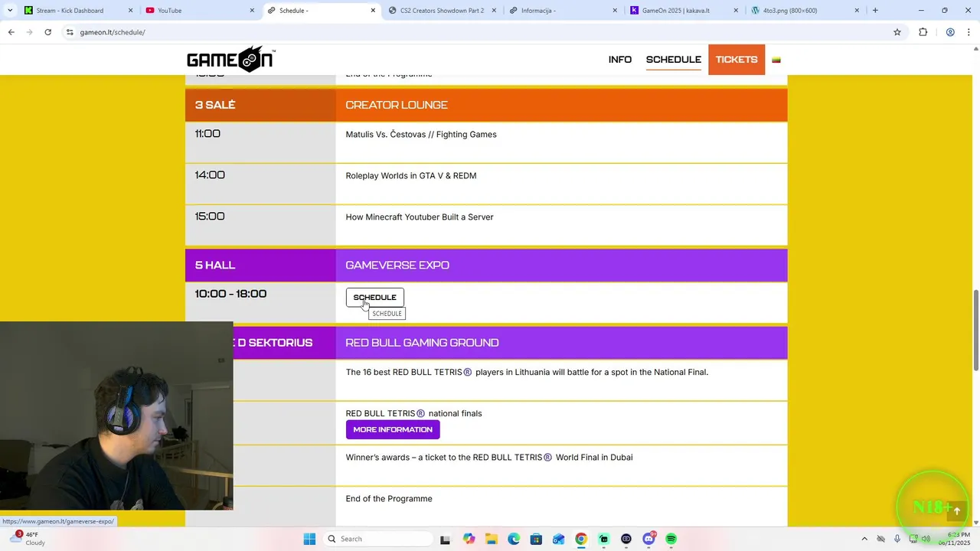
Task: Open Microsoft Store from the taskbar
Action: [536, 539]
